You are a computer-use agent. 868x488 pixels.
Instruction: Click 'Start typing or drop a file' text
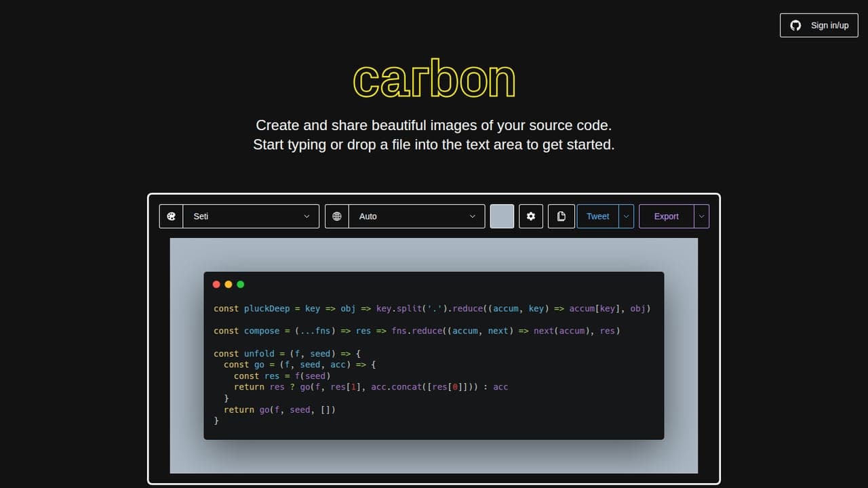click(434, 144)
